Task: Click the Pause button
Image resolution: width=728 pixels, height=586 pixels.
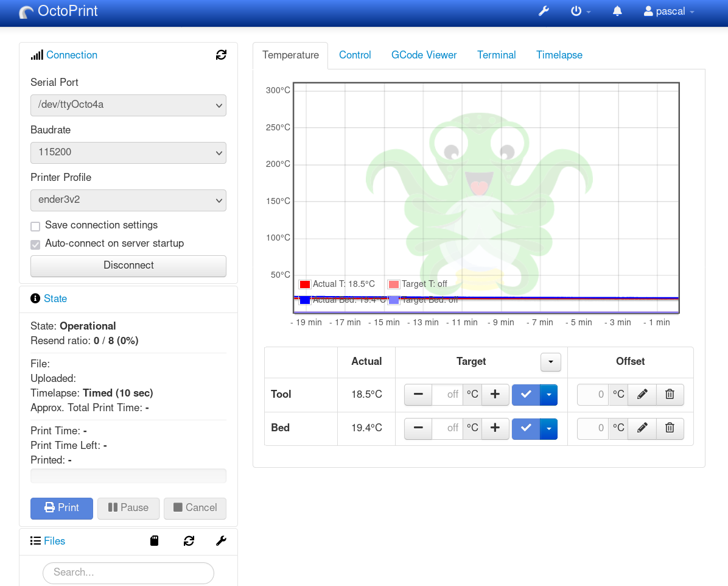Action: pos(128,509)
